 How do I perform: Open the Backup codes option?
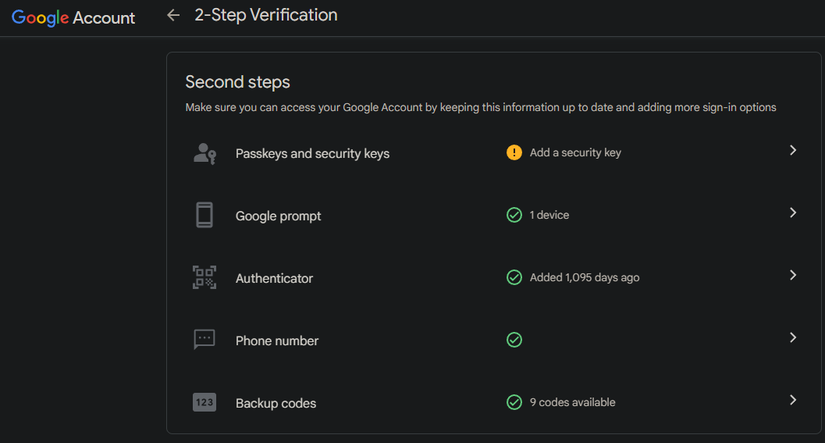(x=276, y=403)
